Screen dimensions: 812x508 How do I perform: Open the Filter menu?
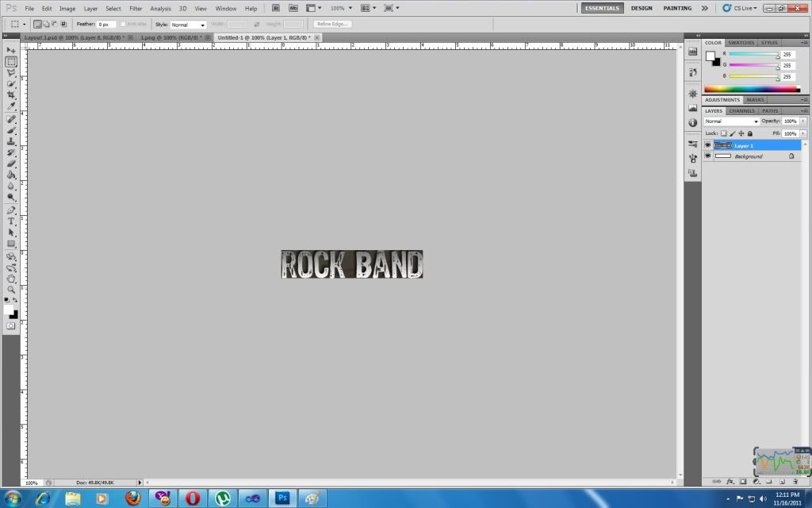[x=136, y=8]
